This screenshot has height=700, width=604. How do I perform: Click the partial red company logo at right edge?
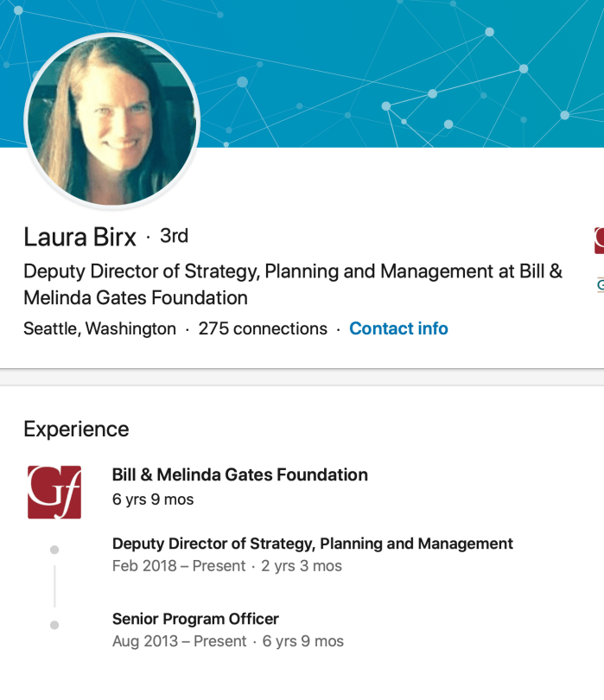(599, 240)
